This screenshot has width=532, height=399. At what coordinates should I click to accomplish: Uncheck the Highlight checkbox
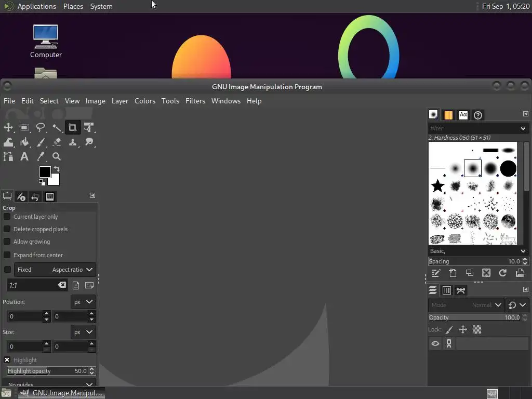point(7,360)
